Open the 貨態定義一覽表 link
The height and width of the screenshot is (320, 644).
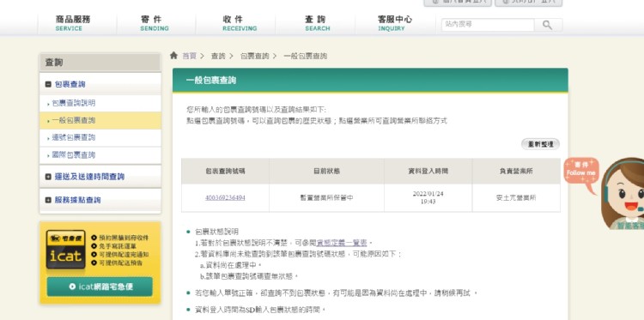click(342, 243)
